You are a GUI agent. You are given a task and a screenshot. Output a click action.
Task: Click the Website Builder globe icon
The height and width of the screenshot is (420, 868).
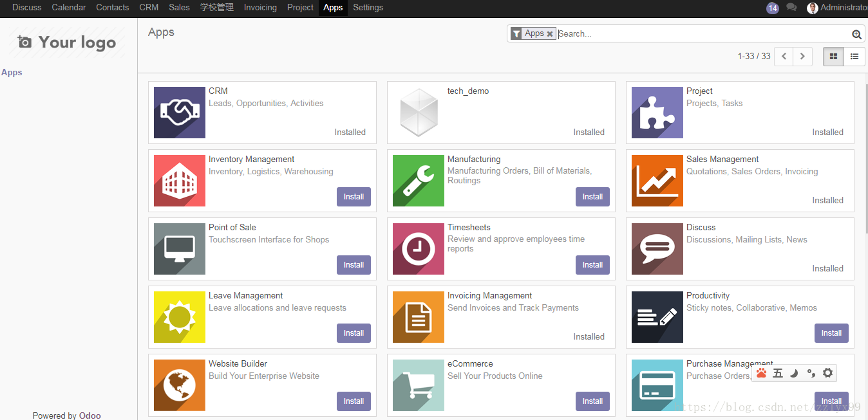point(180,385)
